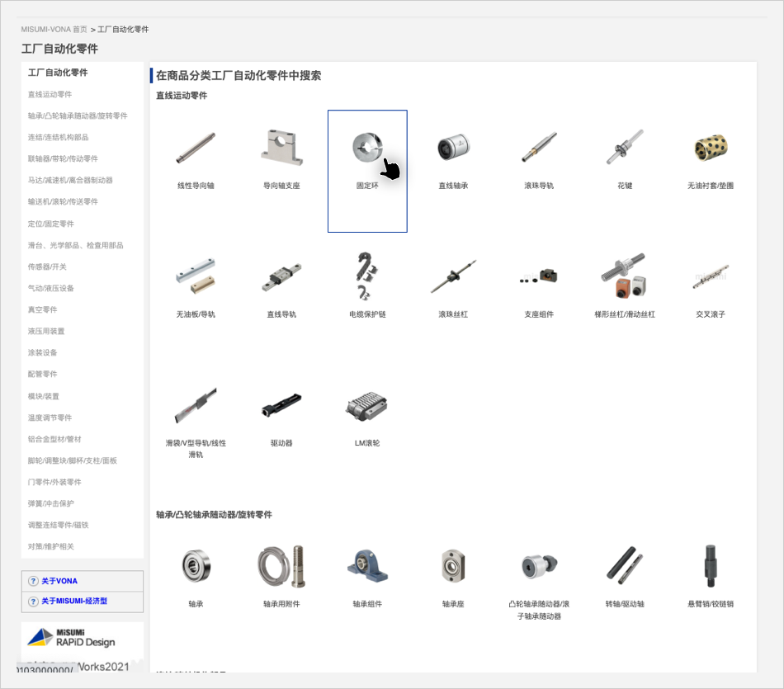Go to MISUMI-VONA 首页 breadcrumb link
The height and width of the screenshot is (689, 784).
click(x=54, y=29)
